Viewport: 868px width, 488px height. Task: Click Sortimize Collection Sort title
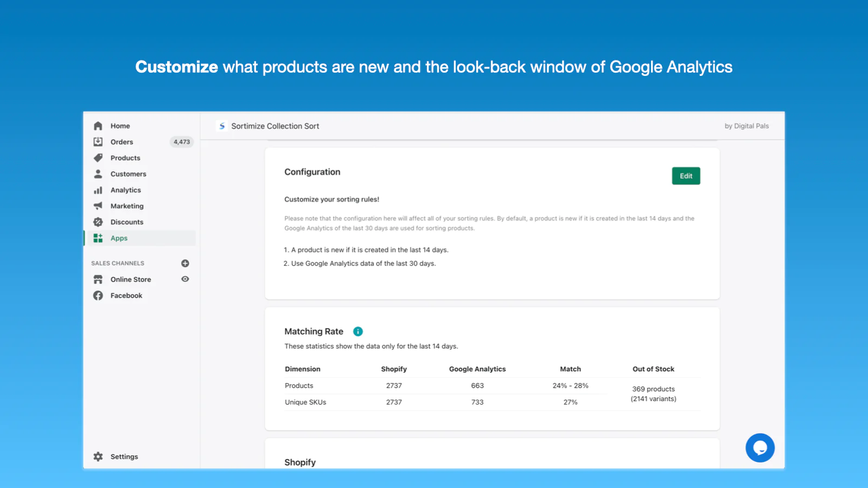(x=275, y=126)
